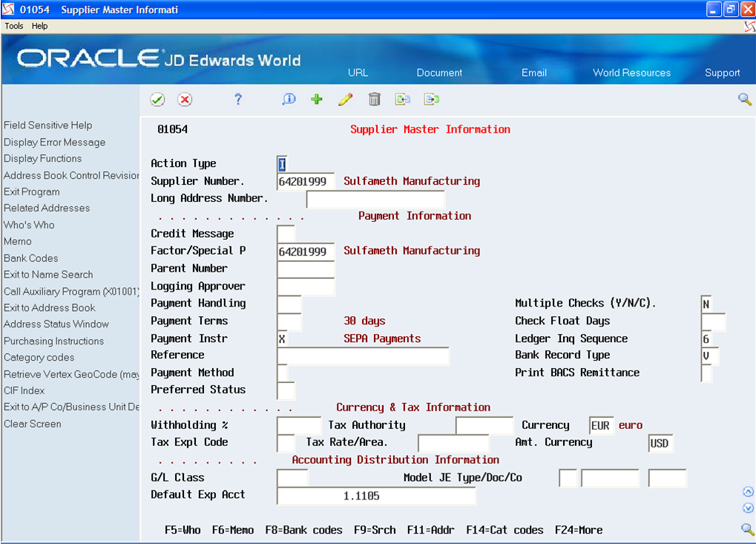
Task: Click the roll down arrow icon
Action: 748,508
